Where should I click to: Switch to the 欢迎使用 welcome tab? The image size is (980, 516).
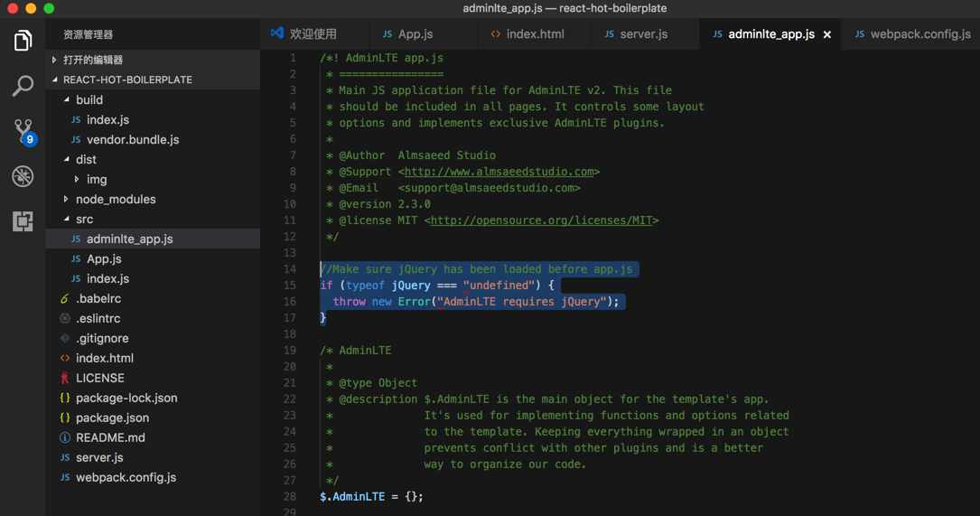(x=312, y=34)
